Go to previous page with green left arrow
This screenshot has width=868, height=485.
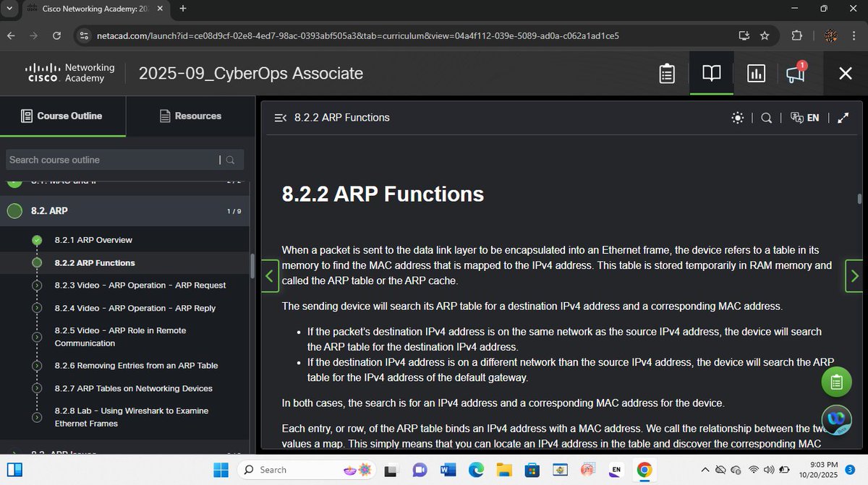(x=269, y=275)
